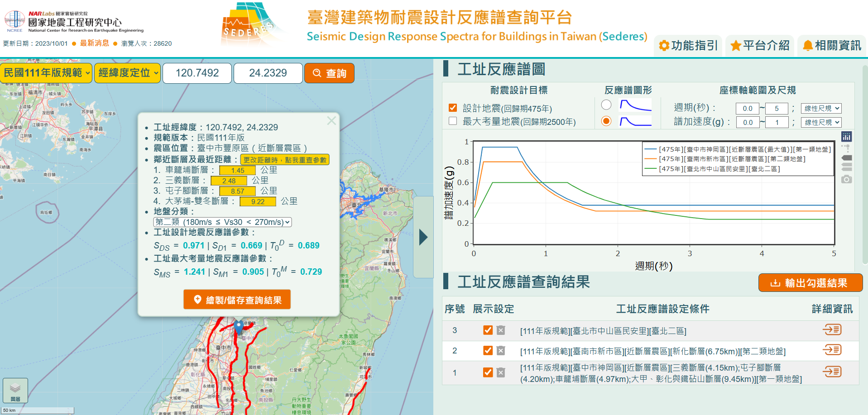The height and width of the screenshot is (415, 868).
Task: Open the 地盤分類 第二類 dropdown
Action: point(222,222)
